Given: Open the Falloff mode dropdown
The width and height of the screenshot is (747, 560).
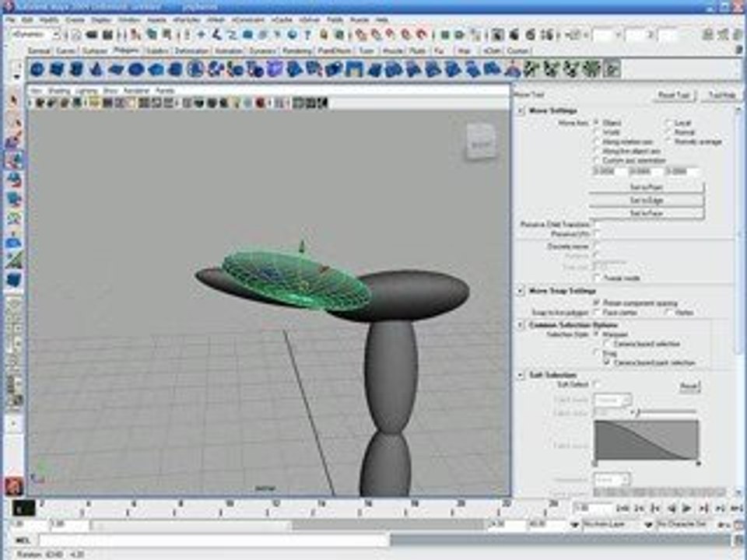Looking at the screenshot, I should point(612,400).
